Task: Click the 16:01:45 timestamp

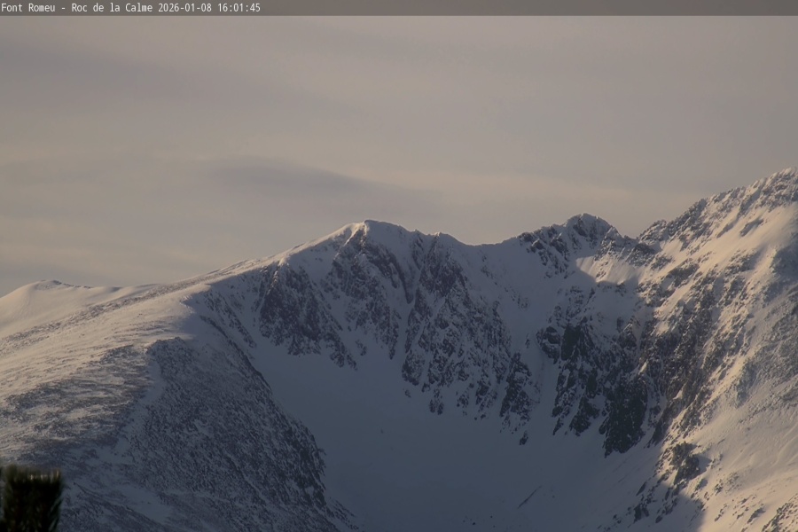Action: click(x=238, y=7)
